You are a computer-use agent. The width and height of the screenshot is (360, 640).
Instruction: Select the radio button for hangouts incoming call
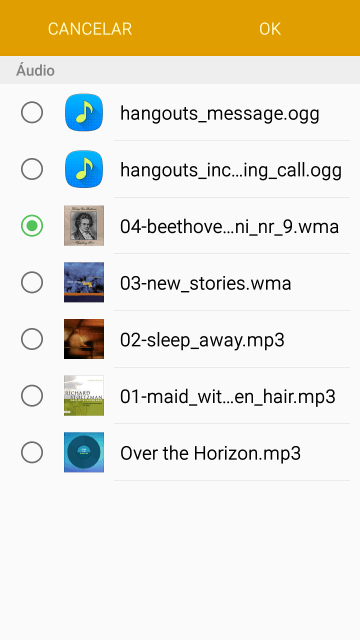[x=32, y=169]
